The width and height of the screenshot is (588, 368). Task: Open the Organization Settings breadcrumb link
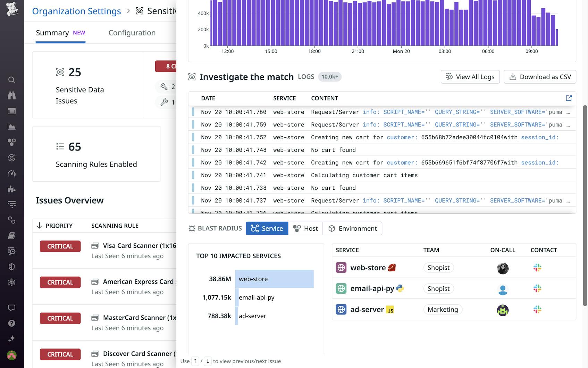(76, 11)
